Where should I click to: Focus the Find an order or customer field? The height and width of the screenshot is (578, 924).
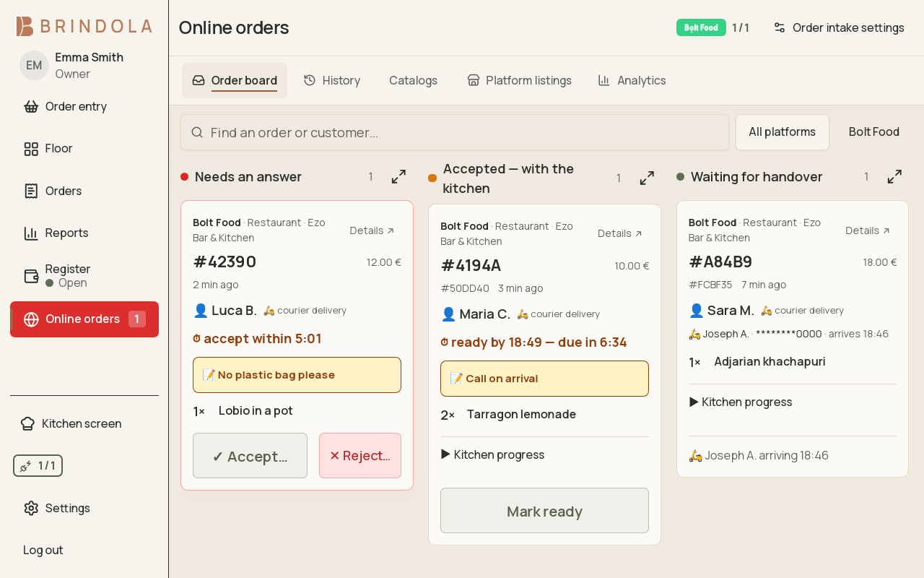tap(455, 132)
